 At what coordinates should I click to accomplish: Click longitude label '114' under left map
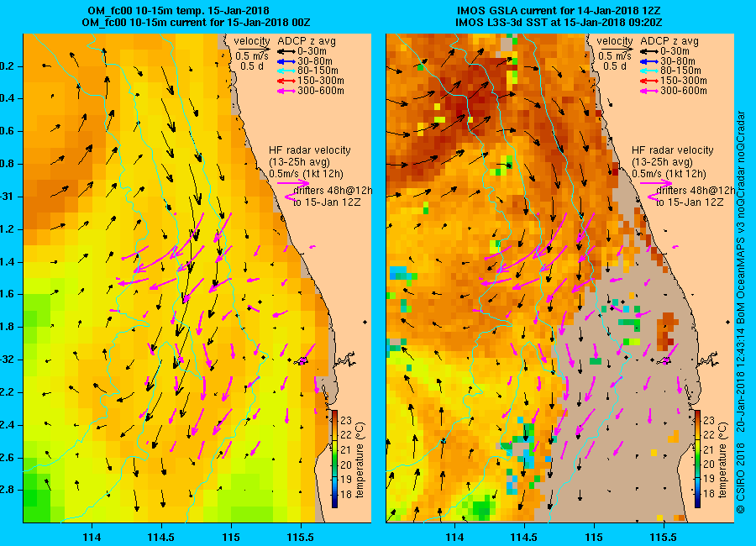tap(92, 537)
